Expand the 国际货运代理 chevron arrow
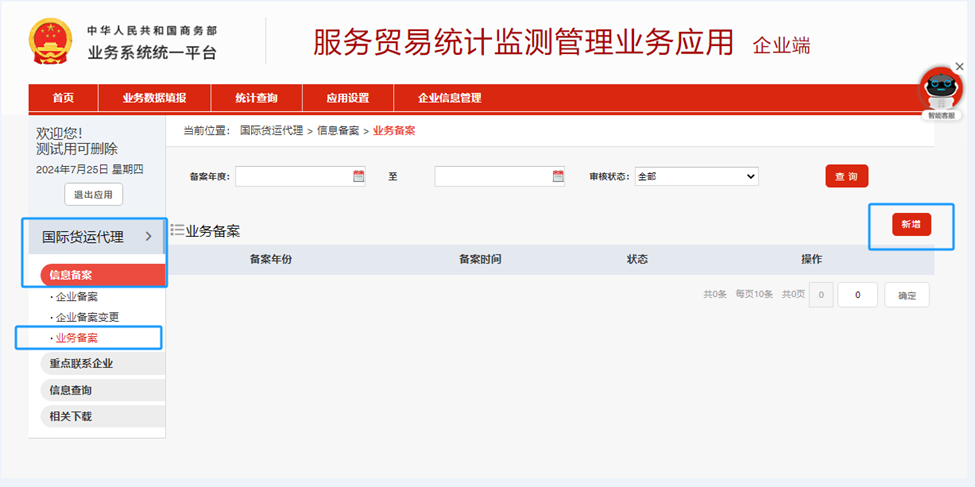975x487 pixels. 149,237
